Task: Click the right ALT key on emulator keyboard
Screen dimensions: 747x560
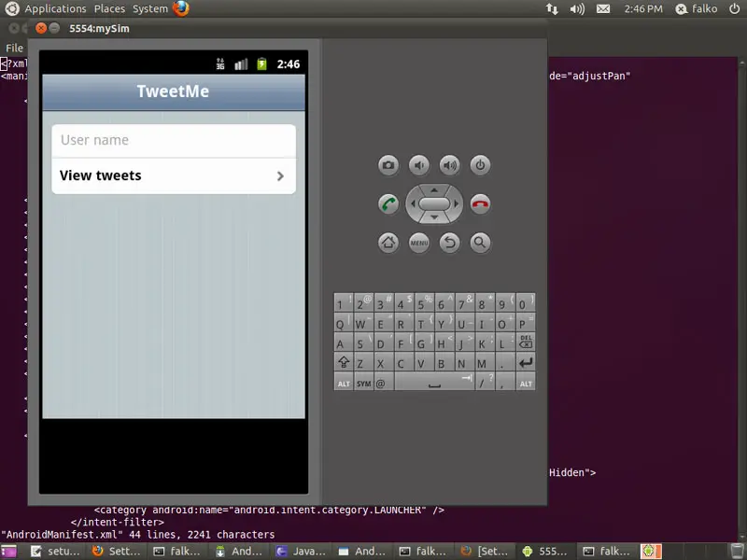Action: [x=526, y=383]
